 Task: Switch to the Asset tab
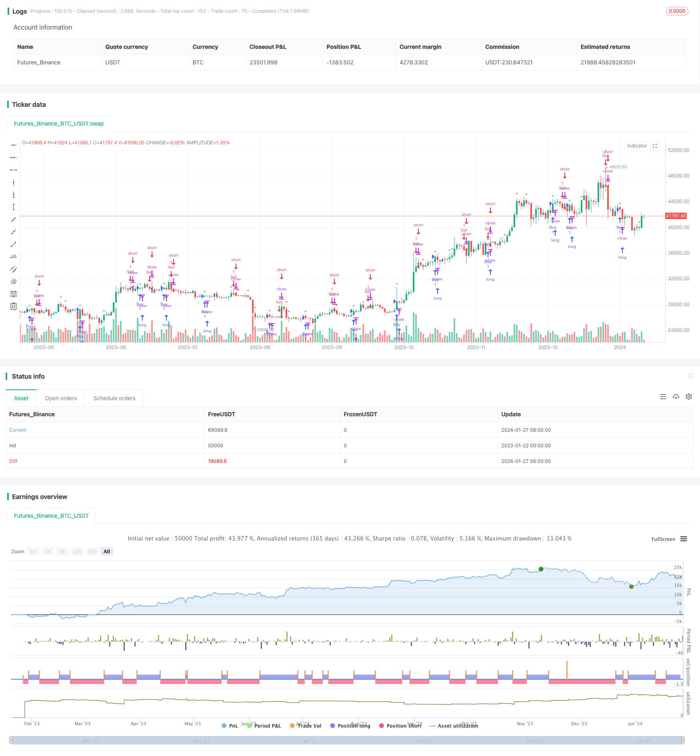[21, 398]
